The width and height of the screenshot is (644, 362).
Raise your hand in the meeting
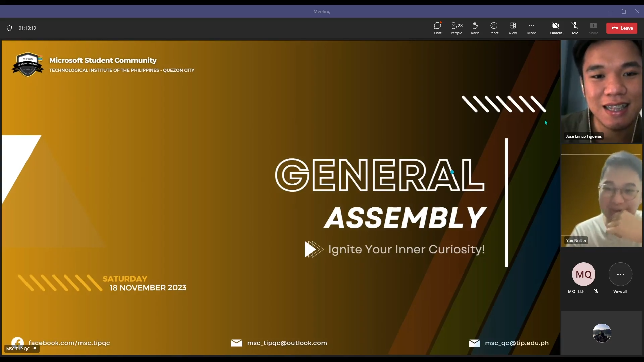(x=475, y=28)
